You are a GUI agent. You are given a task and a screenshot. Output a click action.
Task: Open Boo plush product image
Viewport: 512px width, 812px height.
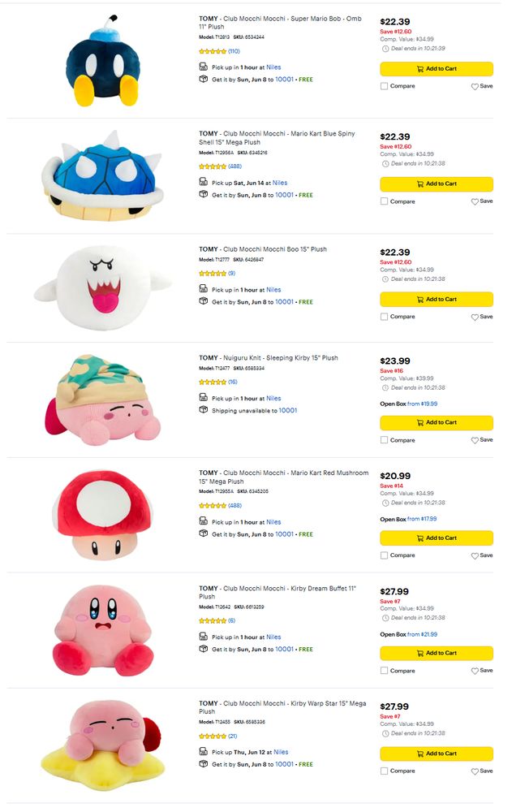[102, 287]
